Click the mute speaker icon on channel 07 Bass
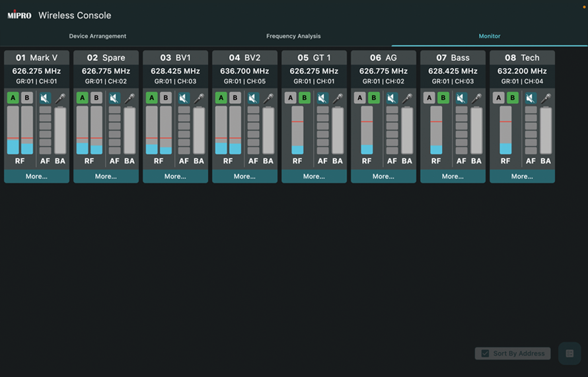The height and width of the screenshot is (377, 588). 461,98
